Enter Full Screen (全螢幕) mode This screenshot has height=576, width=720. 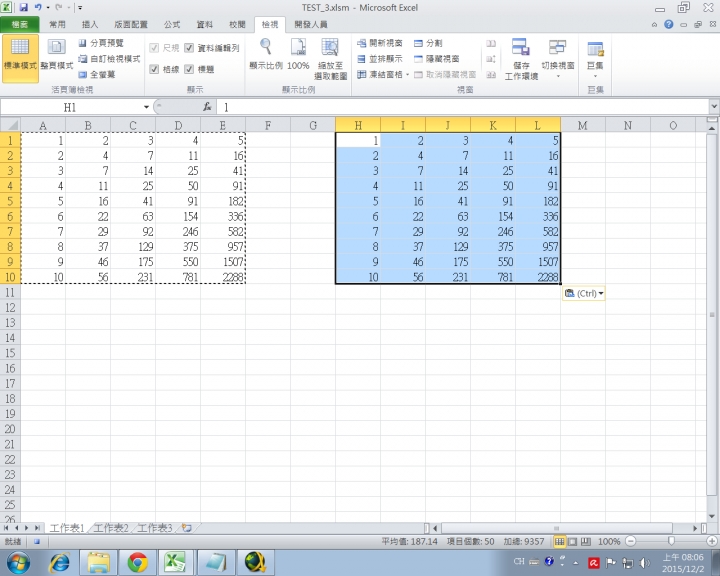[x=96, y=74]
